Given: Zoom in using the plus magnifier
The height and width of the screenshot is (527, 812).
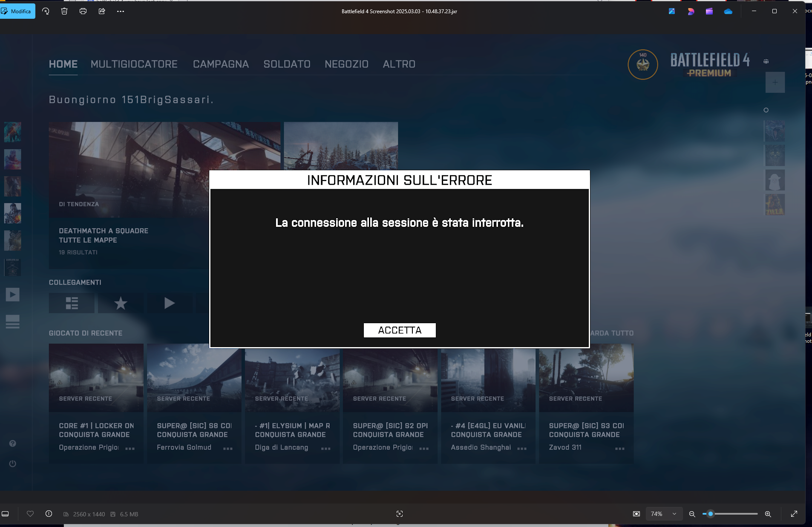Looking at the screenshot, I should pos(768,514).
